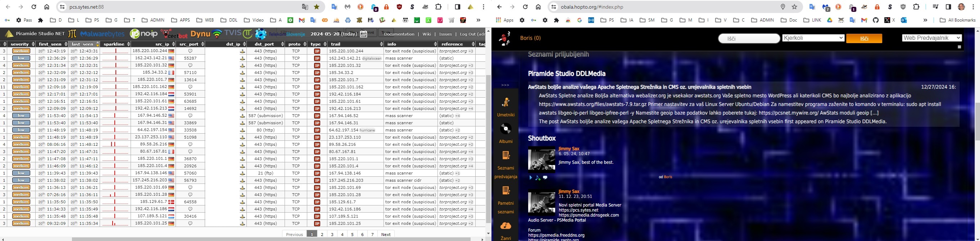Go to page 2 of results

[x=322, y=234]
